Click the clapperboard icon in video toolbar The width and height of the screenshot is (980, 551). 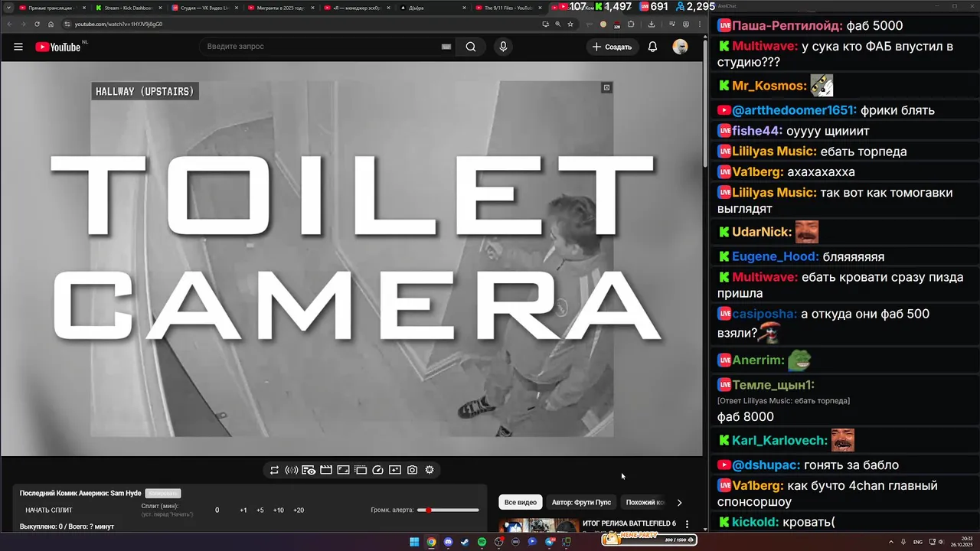click(325, 470)
